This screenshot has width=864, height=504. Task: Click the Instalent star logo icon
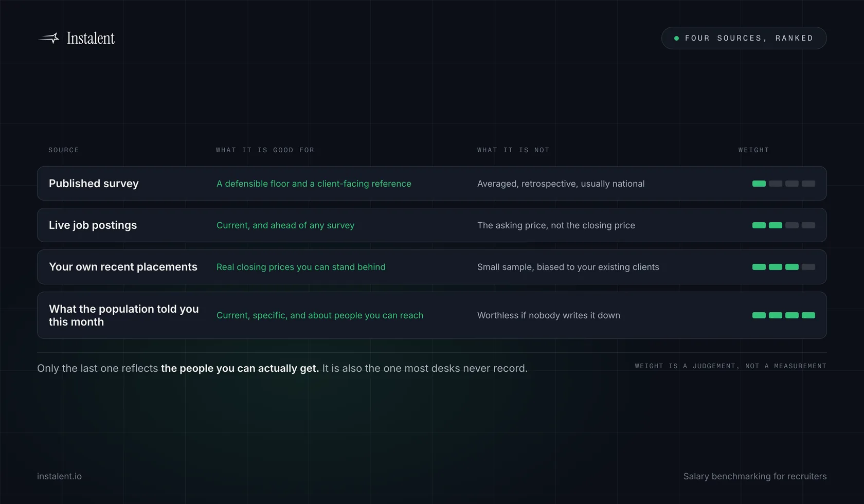click(49, 38)
